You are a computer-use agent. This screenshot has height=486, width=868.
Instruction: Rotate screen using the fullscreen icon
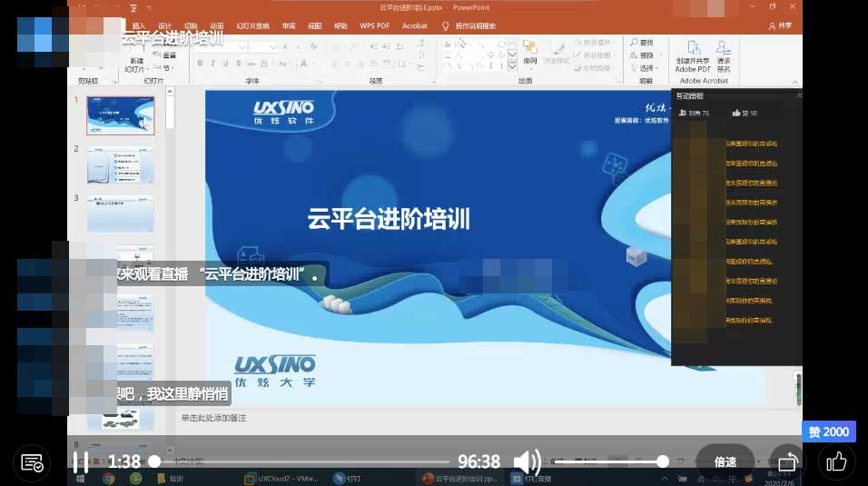[786, 461]
